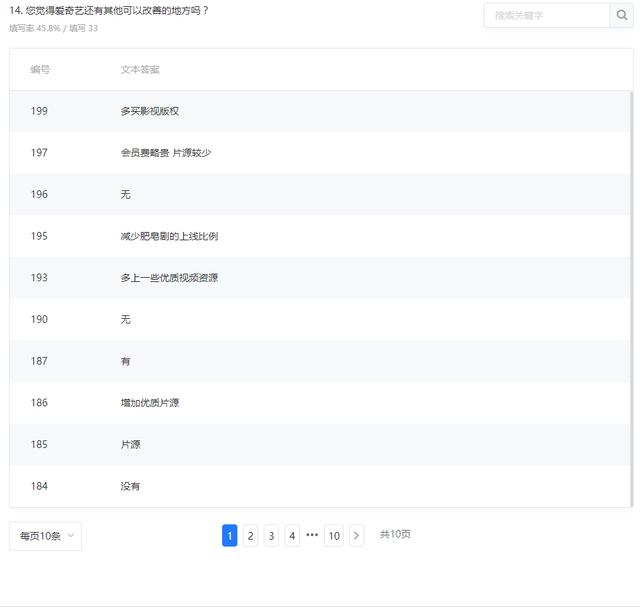640x607 pixels.
Task: Click question 14 title text
Action: (x=109, y=10)
